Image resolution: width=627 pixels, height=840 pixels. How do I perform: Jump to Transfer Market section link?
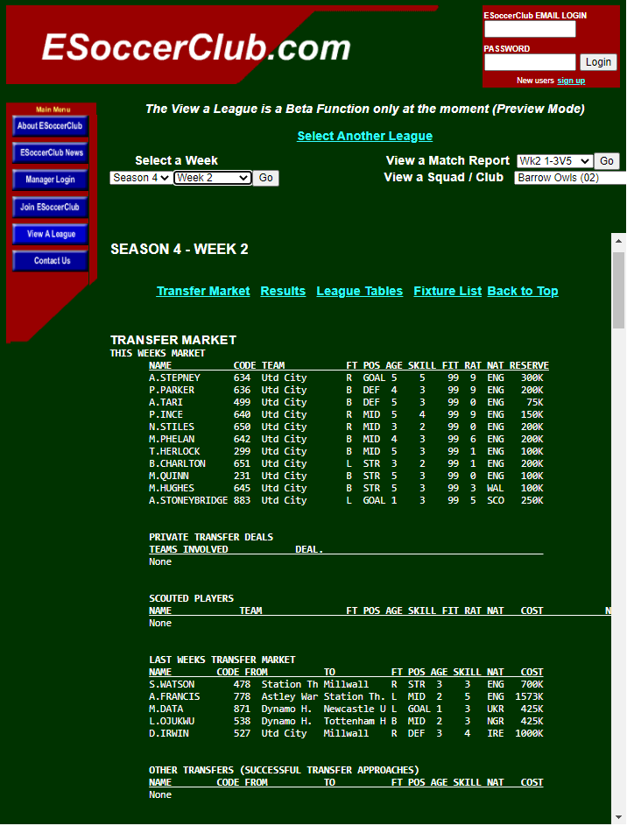pos(203,292)
